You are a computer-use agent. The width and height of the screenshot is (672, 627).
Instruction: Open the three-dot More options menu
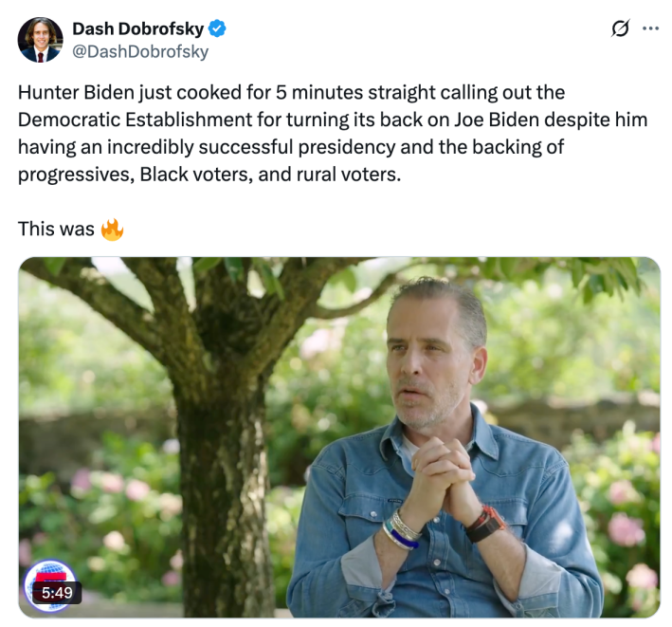click(x=650, y=28)
